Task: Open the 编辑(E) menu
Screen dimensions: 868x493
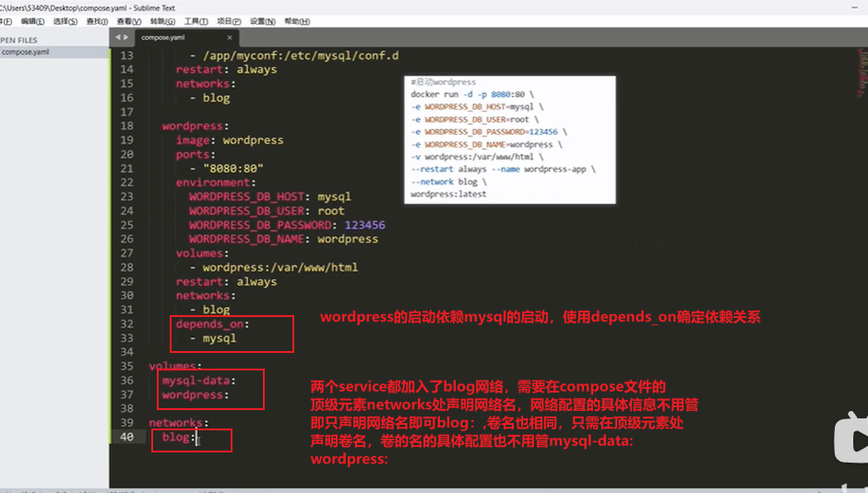Action: point(32,21)
